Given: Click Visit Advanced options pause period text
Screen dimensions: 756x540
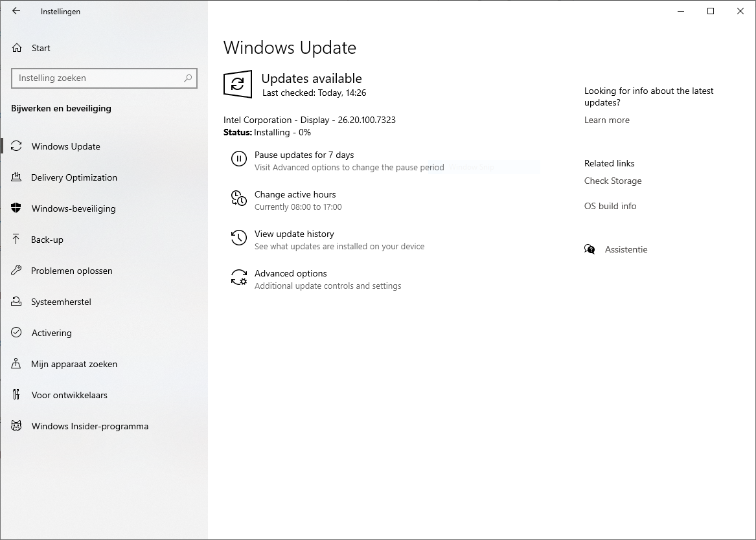Looking at the screenshot, I should (x=349, y=168).
